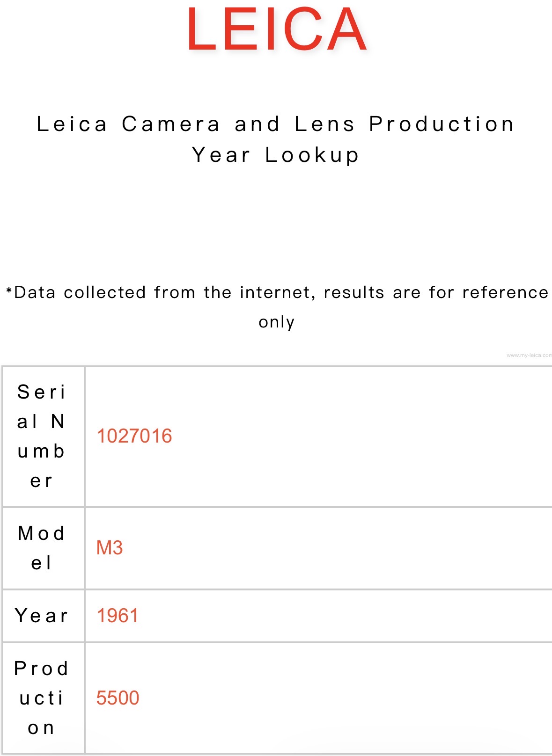Click the word "Camera" in the page heading
The height and width of the screenshot is (756, 552).
click(171, 124)
